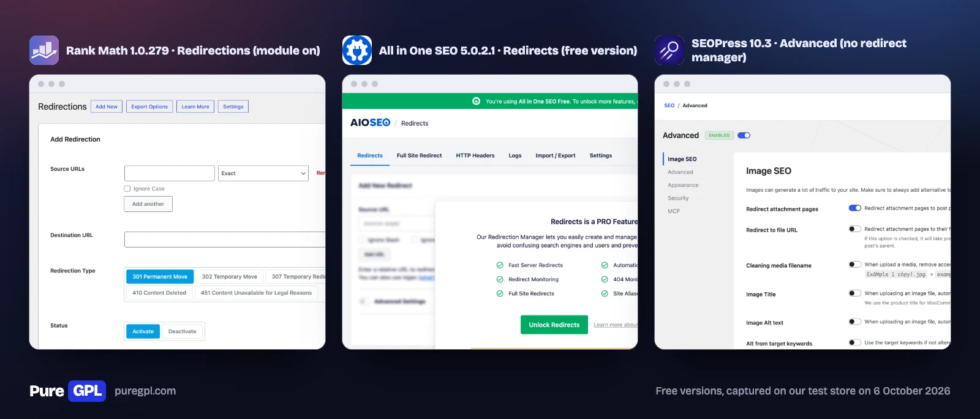
Task: Click the Rank Math logo icon
Action: [x=44, y=50]
